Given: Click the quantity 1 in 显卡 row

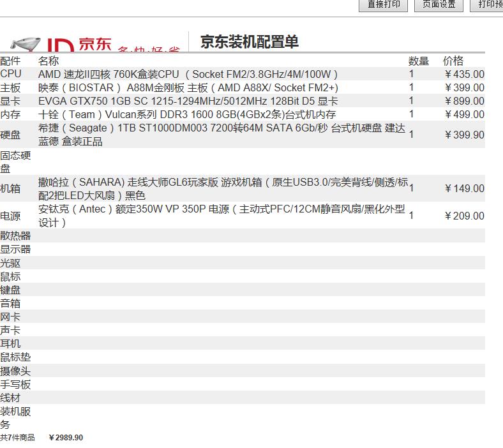Looking at the screenshot, I should 411,101.
